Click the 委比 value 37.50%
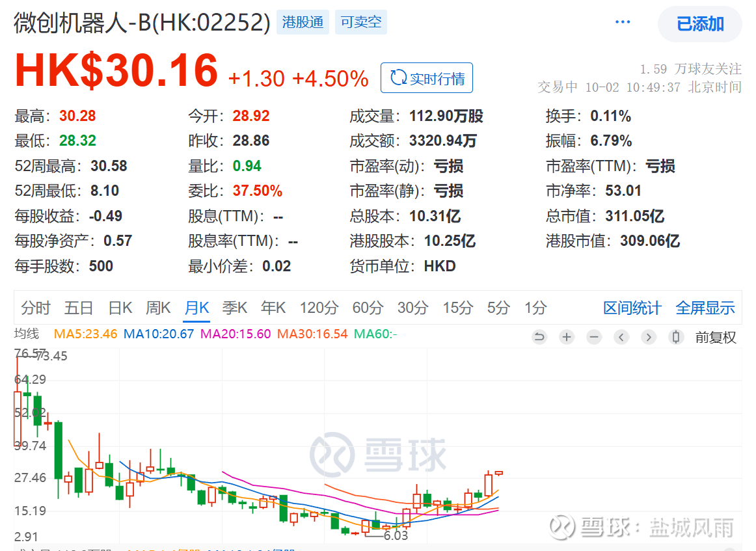The image size is (756, 551). tap(258, 191)
